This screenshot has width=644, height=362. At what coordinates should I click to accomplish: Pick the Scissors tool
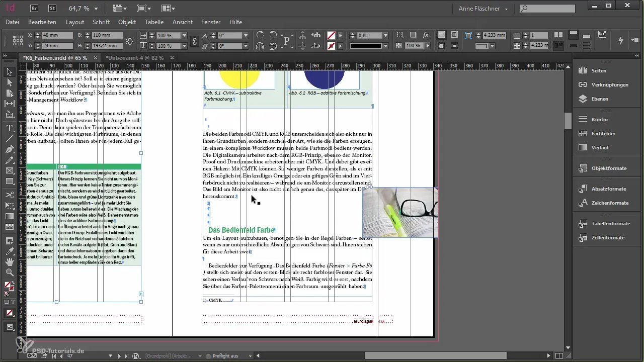9,194
